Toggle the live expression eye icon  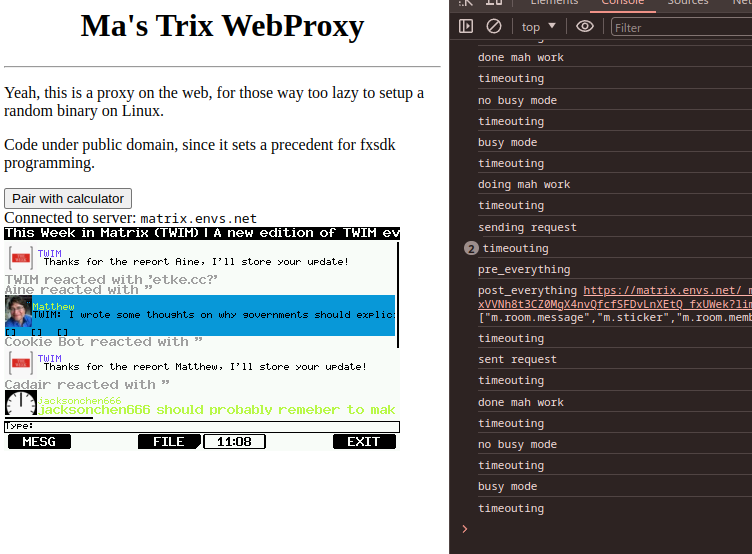pos(585,27)
